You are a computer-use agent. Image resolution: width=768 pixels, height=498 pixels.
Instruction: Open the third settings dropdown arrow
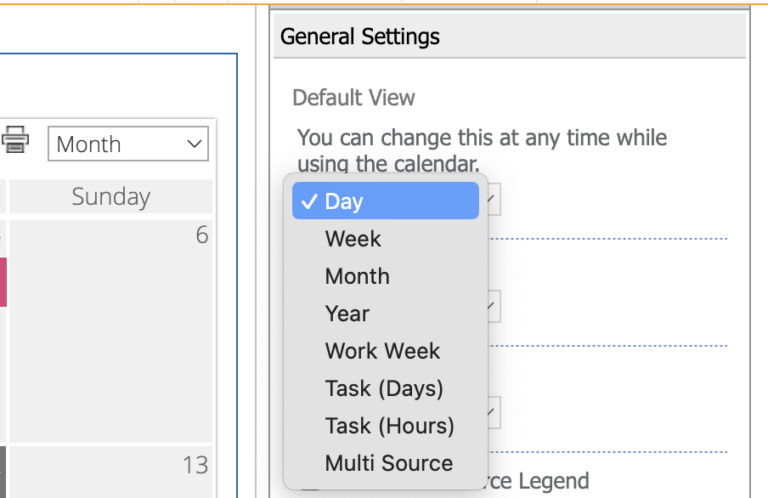click(x=493, y=411)
